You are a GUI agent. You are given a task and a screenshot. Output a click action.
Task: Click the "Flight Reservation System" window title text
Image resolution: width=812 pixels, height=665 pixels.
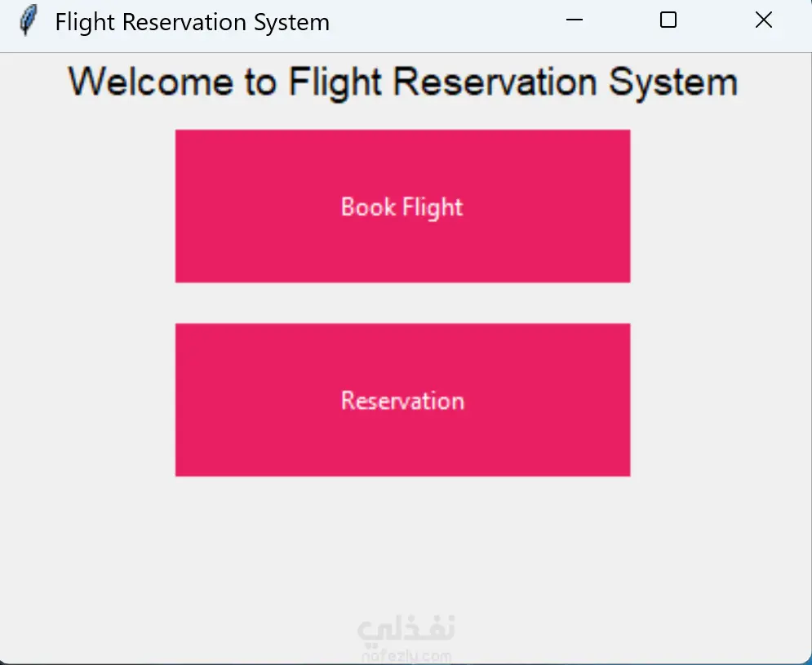(x=192, y=22)
